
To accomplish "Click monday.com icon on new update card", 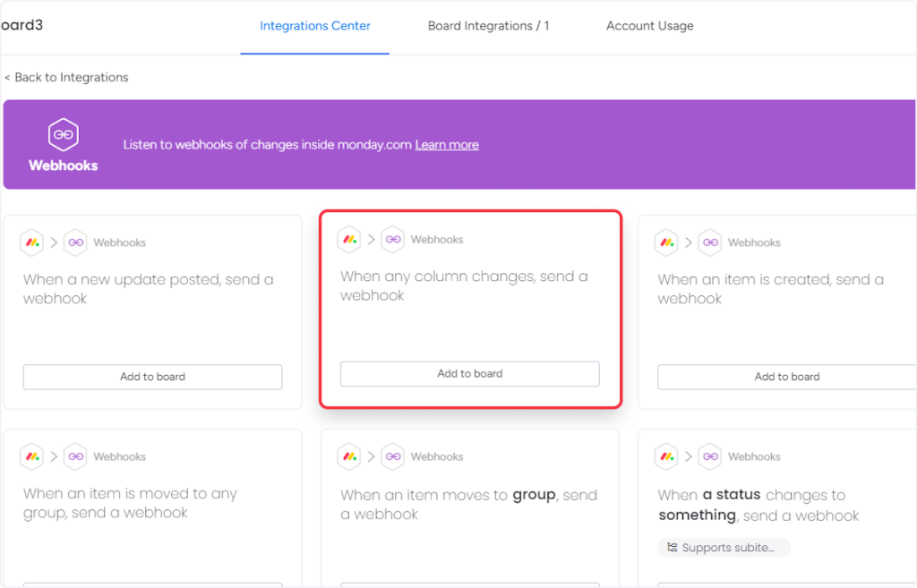I will coord(32,243).
